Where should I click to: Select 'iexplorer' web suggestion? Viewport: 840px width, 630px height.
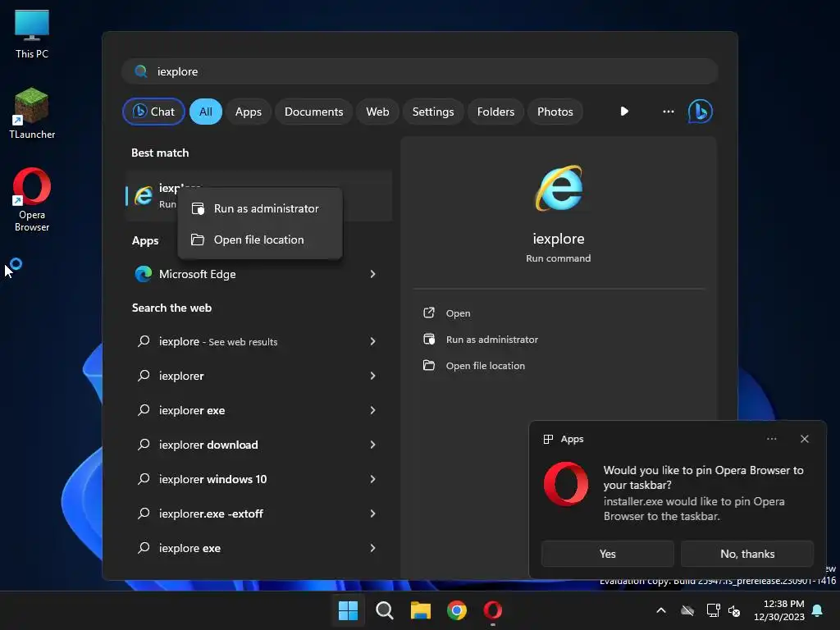click(x=258, y=376)
